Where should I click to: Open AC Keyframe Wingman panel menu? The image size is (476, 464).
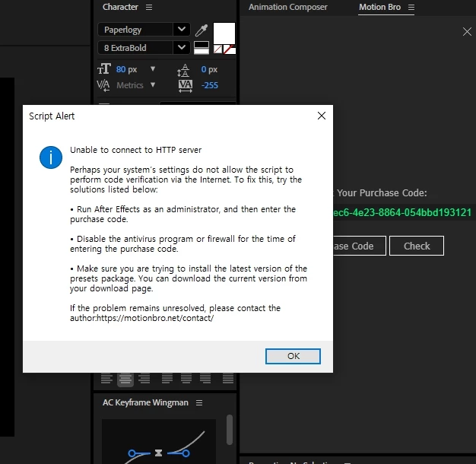click(199, 402)
